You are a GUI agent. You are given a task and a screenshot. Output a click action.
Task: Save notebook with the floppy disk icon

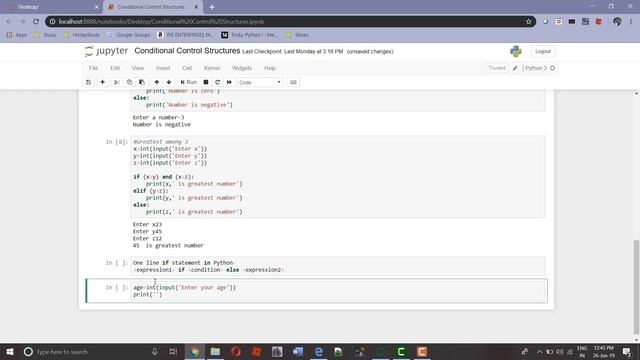[x=89, y=82]
